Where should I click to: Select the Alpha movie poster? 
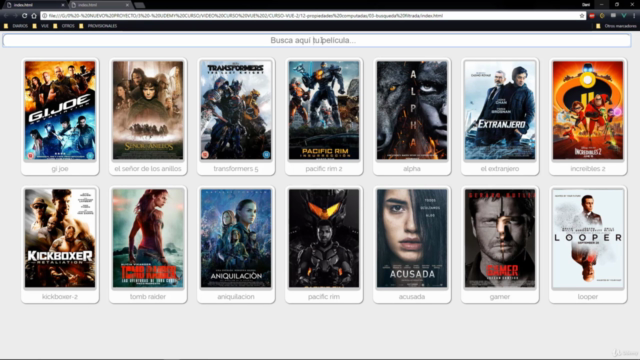(x=412, y=110)
